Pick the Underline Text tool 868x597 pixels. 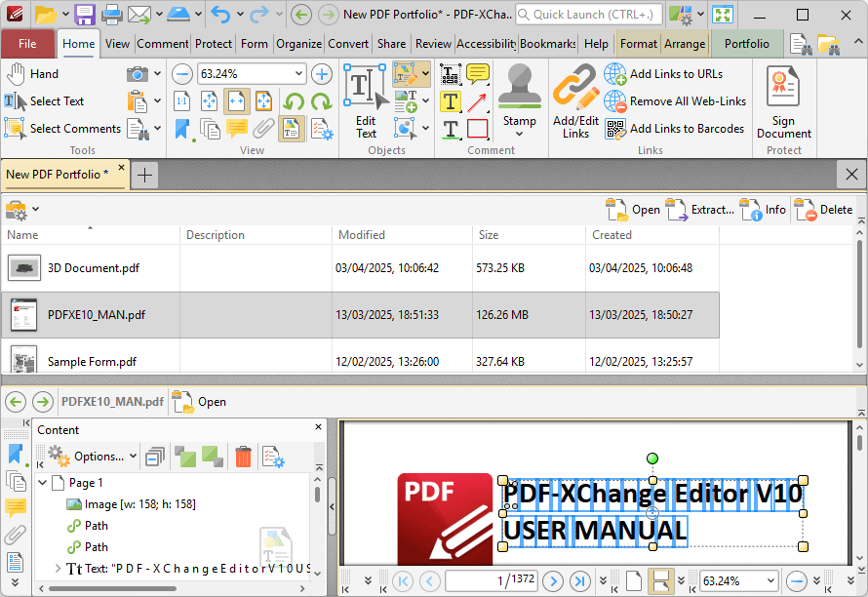(x=450, y=129)
